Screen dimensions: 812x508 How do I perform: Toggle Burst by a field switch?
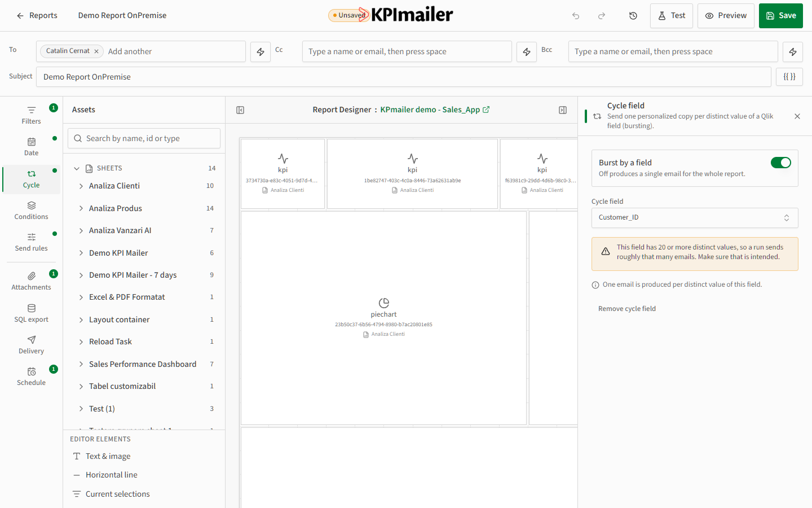point(781,163)
